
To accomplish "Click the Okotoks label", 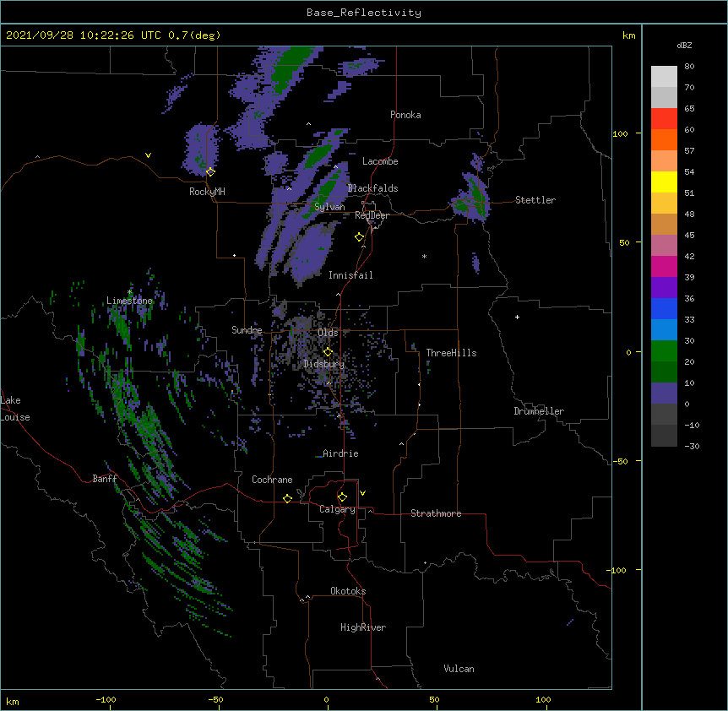I will (x=348, y=591).
